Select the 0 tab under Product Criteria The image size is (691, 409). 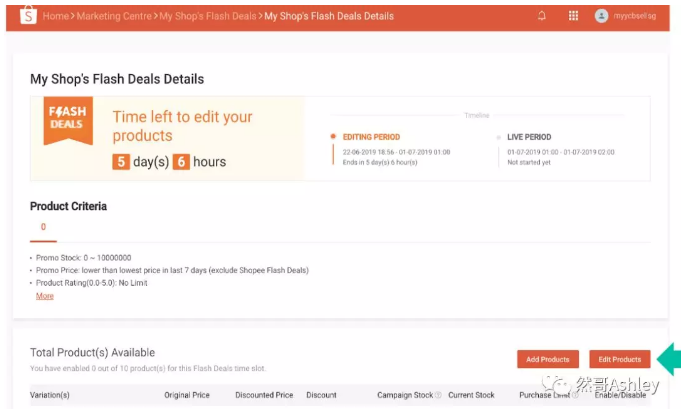[43, 227]
